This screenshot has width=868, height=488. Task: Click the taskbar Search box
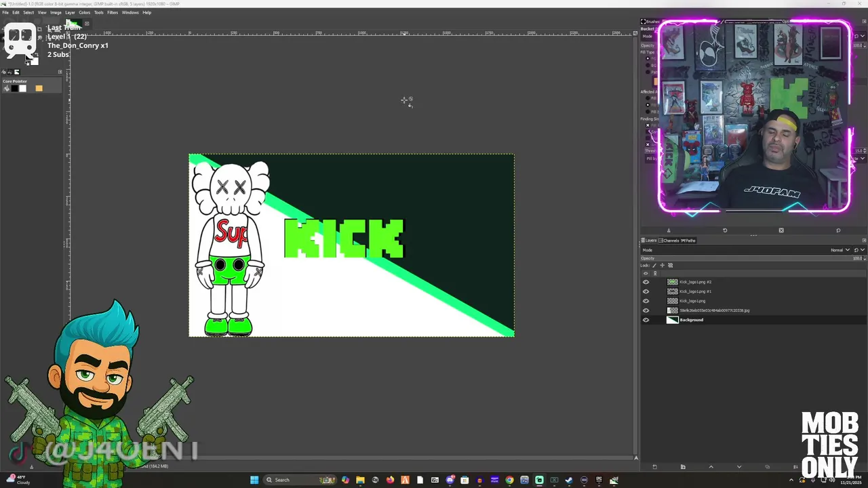coord(298,480)
